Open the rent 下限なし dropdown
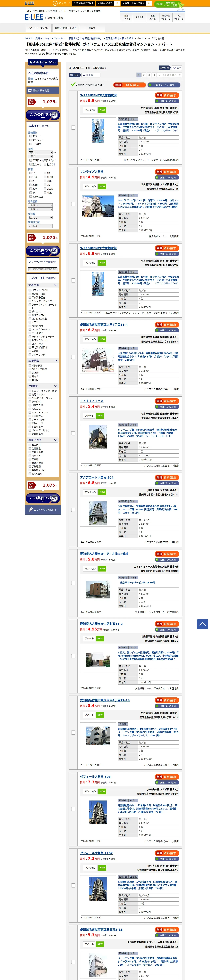This screenshot has height=980, width=210. click(40, 152)
